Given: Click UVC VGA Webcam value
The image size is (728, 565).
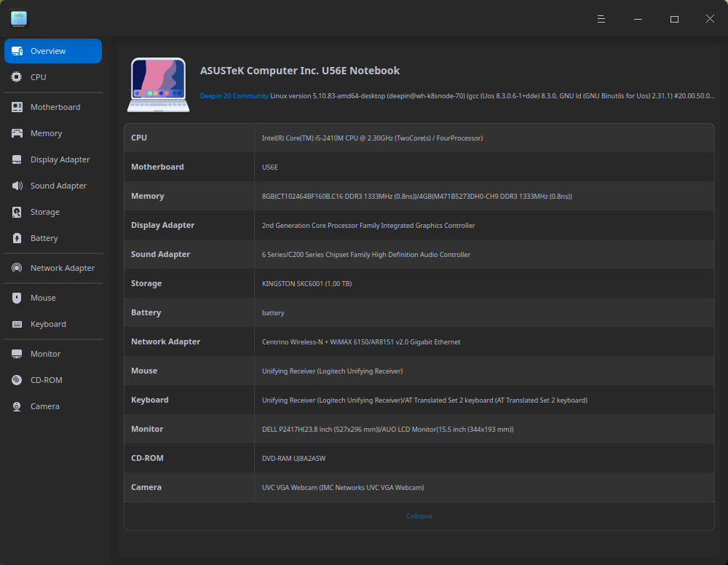Looking at the screenshot, I should pos(343,488).
